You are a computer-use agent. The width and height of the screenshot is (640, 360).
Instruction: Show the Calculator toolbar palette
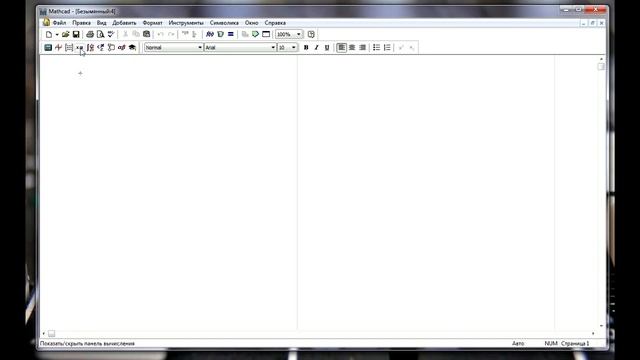coord(48,47)
